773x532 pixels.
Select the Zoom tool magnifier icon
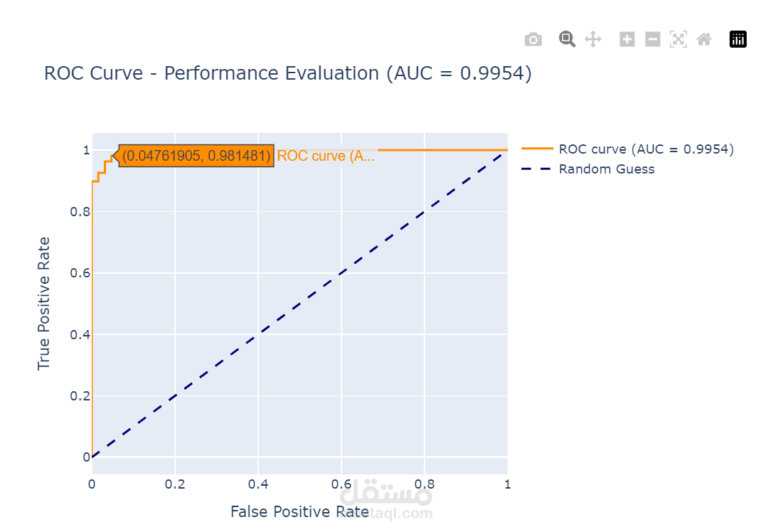[567, 39]
